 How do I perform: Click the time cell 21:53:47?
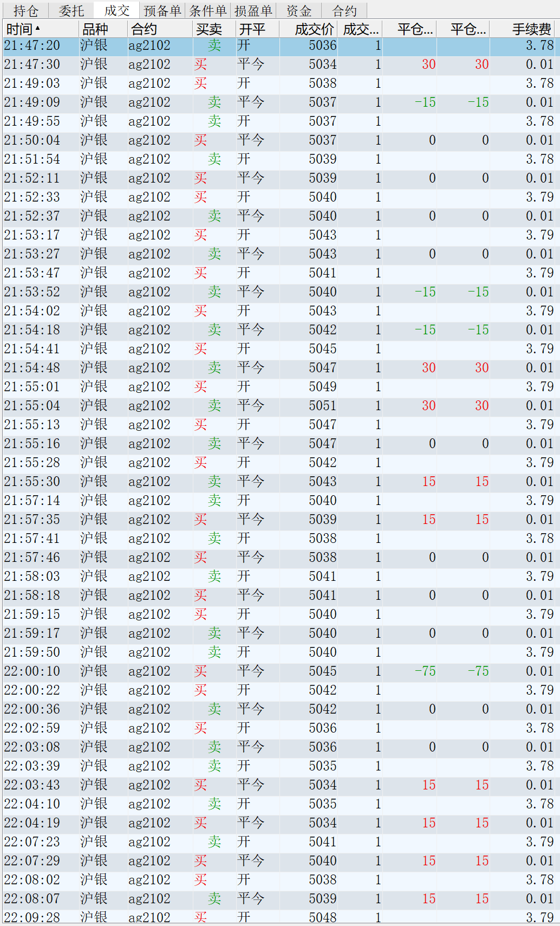(32, 273)
